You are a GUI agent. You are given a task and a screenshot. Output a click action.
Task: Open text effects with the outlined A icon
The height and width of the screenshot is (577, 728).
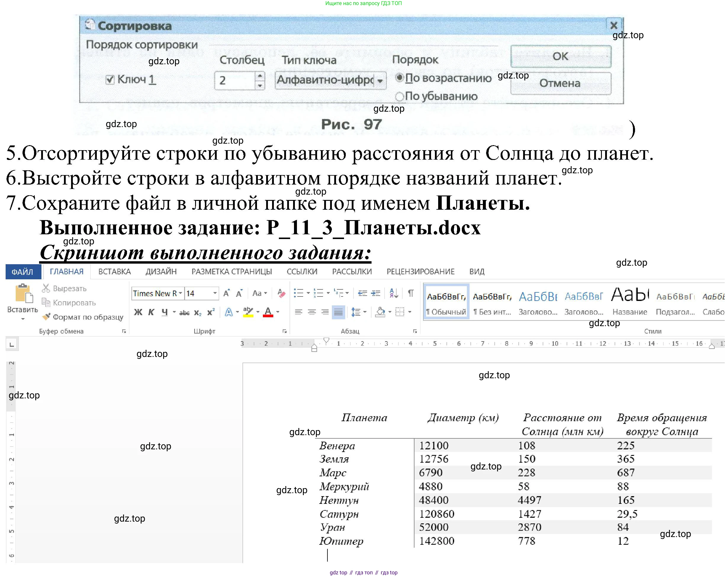(229, 312)
